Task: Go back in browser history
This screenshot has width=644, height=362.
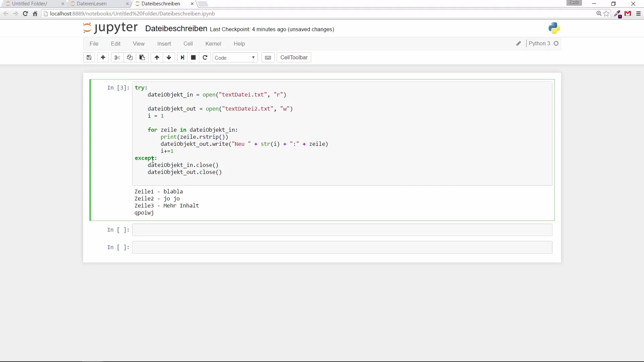Action: point(6,14)
